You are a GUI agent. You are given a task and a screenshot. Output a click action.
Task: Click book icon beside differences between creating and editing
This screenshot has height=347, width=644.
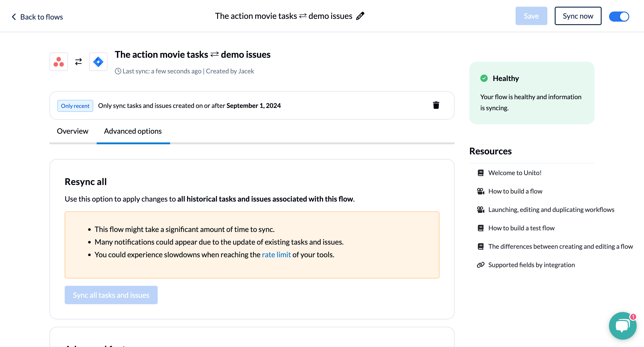tap(481, 246)
